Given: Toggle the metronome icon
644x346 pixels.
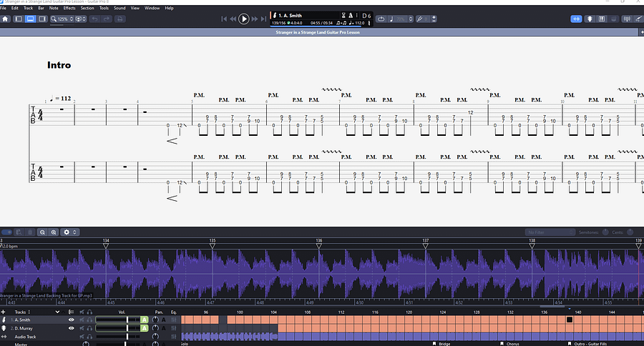Looking at the screenshot, I should click(351, 15).
